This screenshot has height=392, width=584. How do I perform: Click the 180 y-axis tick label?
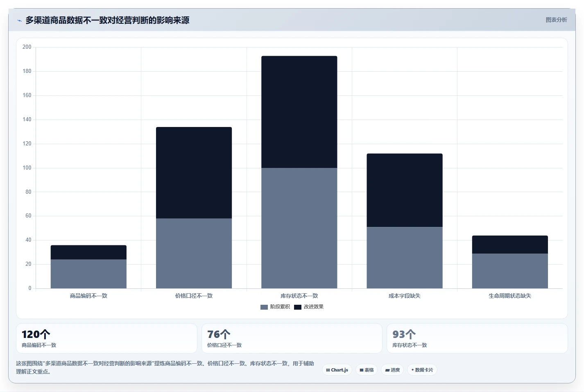pos(27,71)
